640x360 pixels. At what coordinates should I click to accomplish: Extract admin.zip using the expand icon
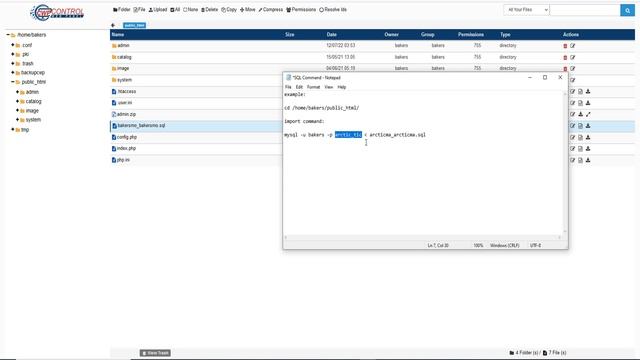click(x=588, y=114)
